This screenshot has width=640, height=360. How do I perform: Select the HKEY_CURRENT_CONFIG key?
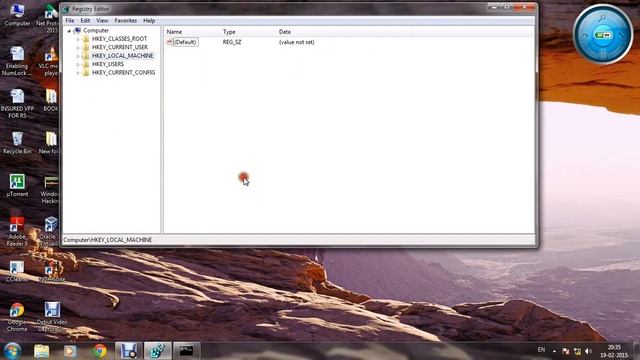pos(123,73)
